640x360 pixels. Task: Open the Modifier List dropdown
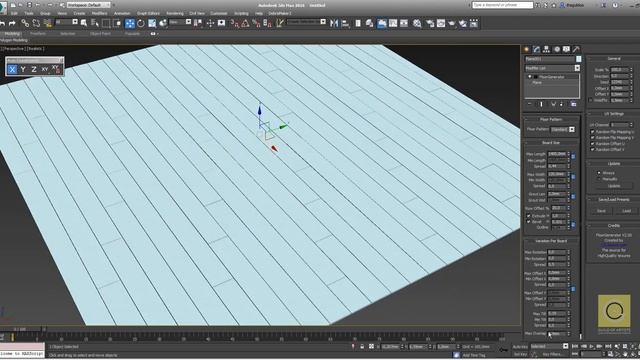(x=552, y=68)
